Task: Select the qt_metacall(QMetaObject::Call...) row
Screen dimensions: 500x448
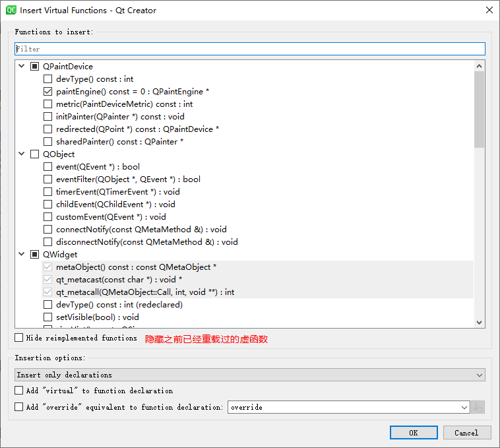Action: point(258,292)
